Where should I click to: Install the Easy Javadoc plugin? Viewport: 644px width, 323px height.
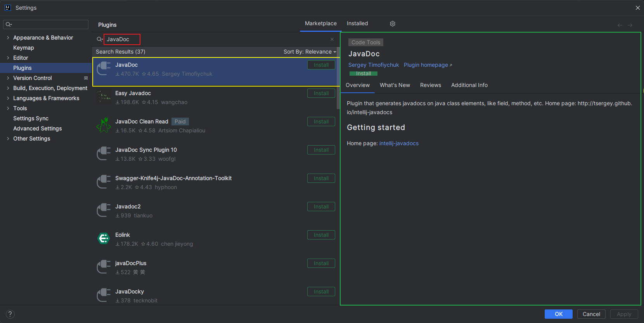click(321, 93)
